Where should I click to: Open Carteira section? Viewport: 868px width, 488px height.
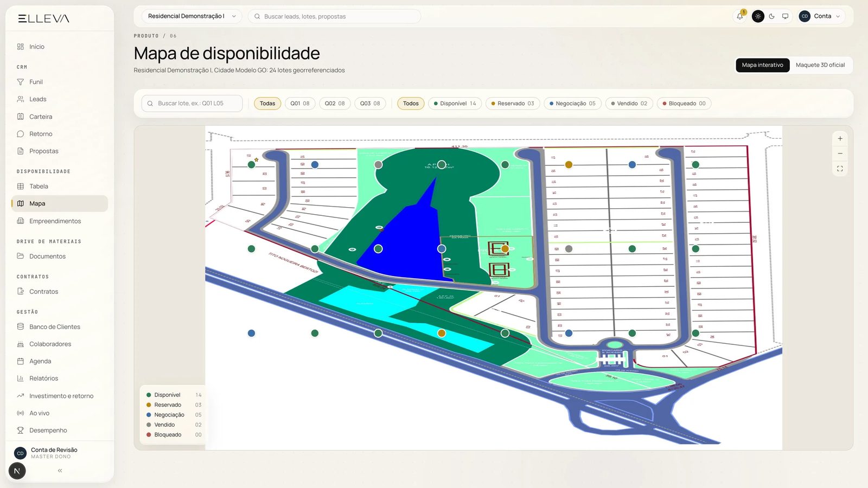(x=60, y=117)
